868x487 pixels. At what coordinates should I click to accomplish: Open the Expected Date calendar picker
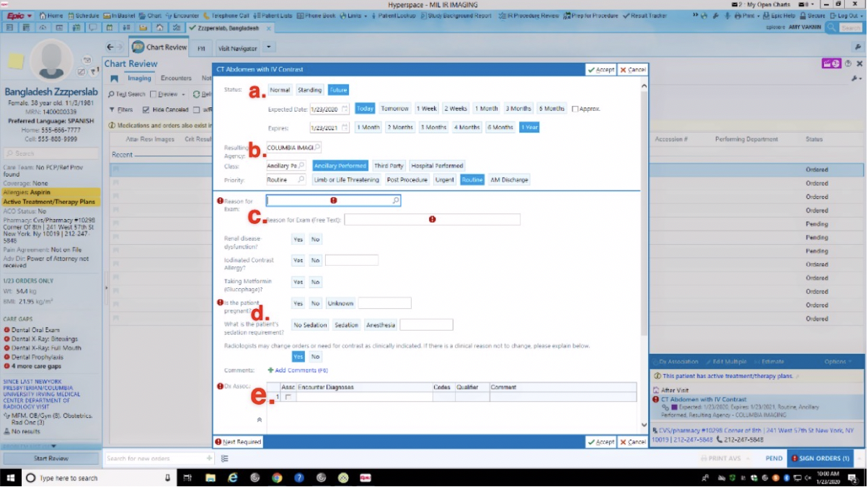(345, 110)
